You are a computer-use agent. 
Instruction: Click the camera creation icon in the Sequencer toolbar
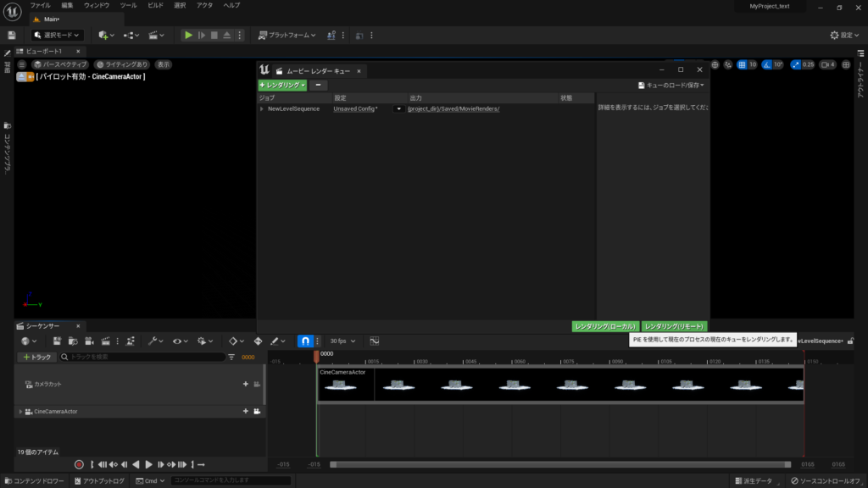click(88, 341)
